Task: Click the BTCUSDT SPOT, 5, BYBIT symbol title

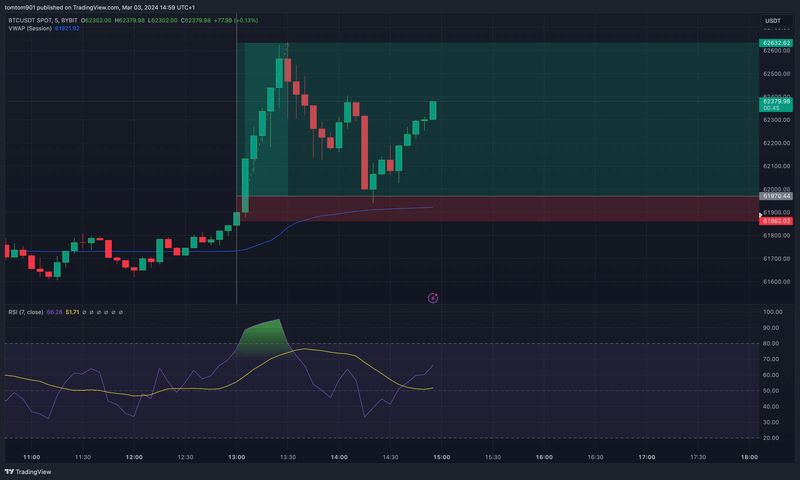Action: click(43, 20)
